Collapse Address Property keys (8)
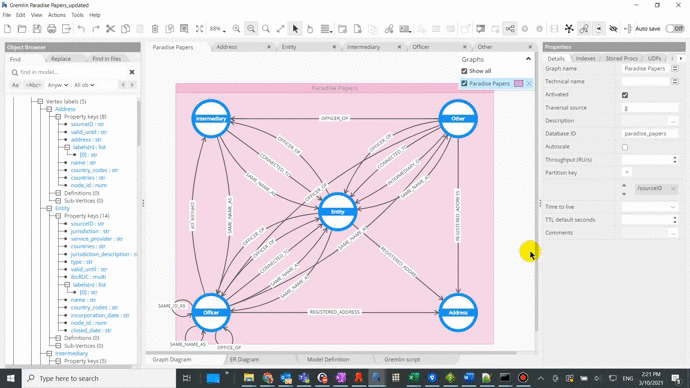 58,117
